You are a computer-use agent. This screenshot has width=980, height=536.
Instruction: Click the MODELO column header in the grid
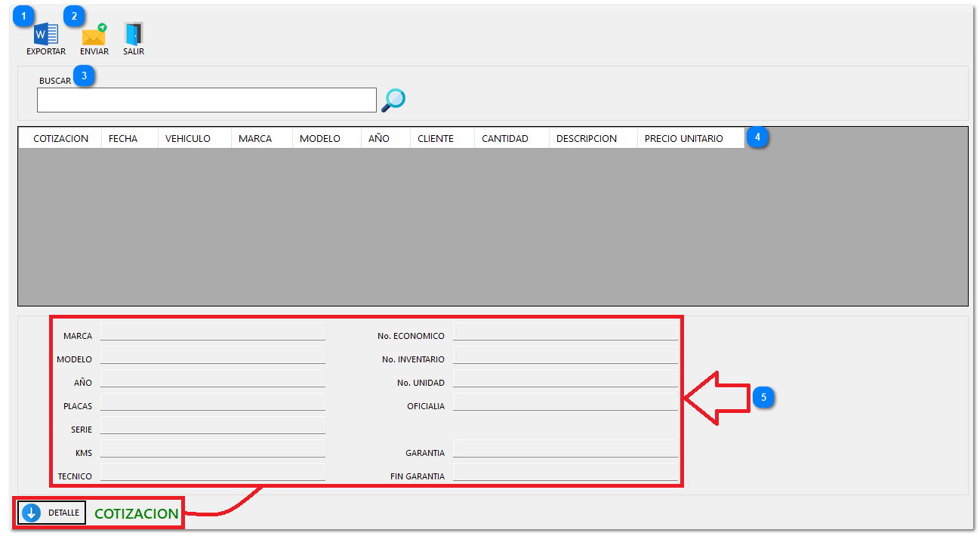[327, 138]
